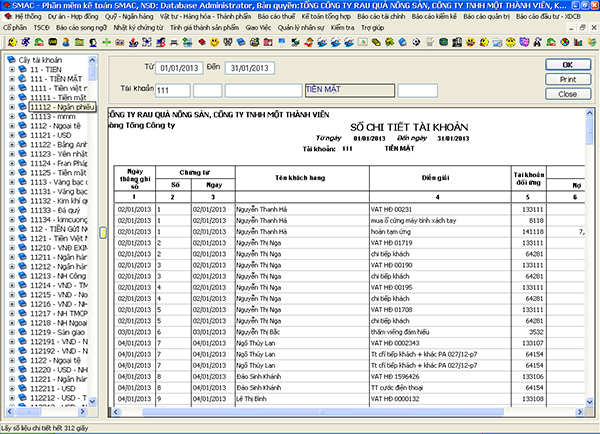Click the Close button

[x=568, y=94]
